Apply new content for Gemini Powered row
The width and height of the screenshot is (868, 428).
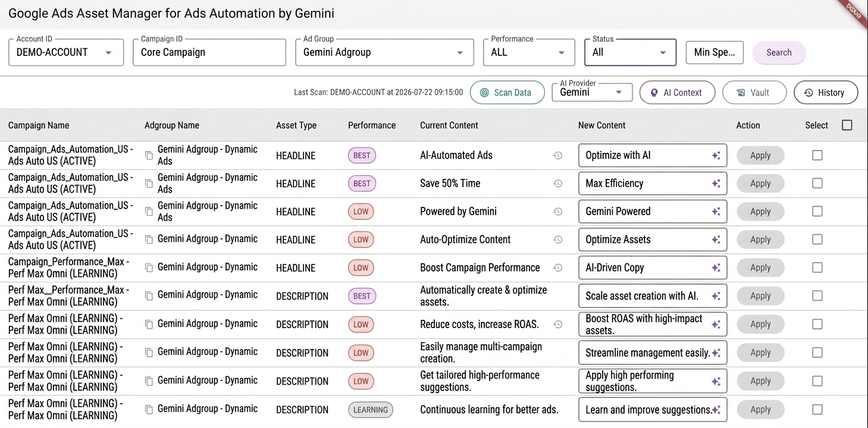click(x=760, y=212)
